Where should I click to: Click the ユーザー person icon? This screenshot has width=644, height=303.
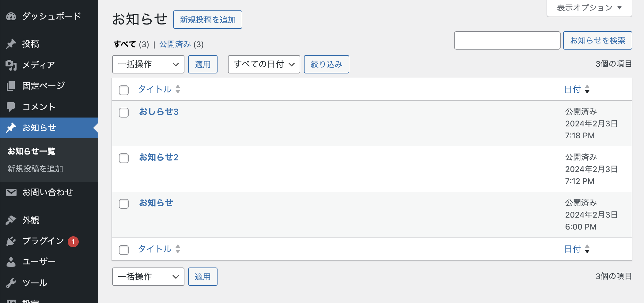coord(11,262)
